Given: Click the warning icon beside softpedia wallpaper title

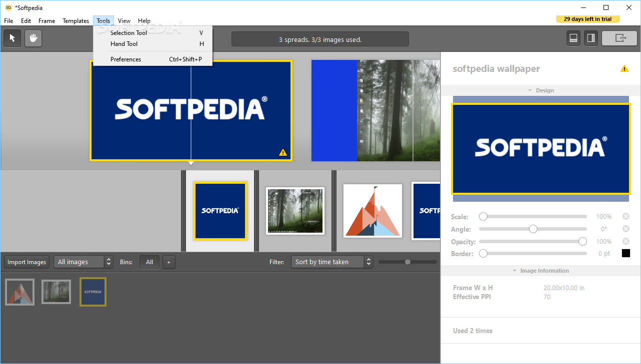Looking at the screenshot, I should 624,69.
